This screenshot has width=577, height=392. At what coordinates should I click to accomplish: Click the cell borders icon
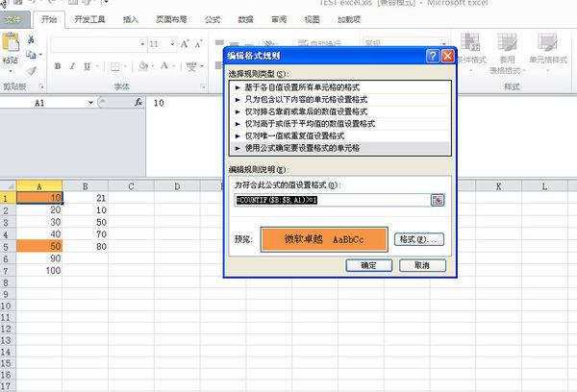pos(115,66)
